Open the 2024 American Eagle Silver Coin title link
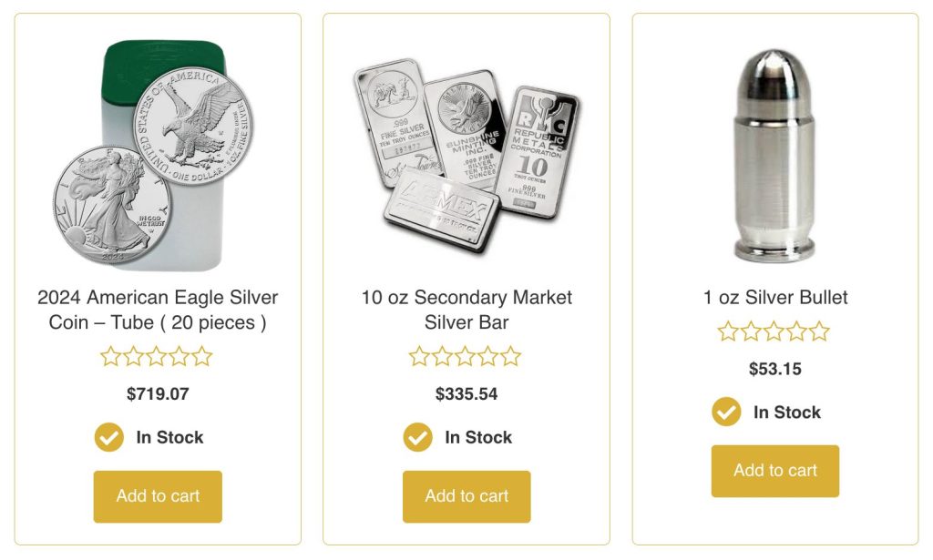The width and height of the screenshot is (933, 560). click(158, 310)
